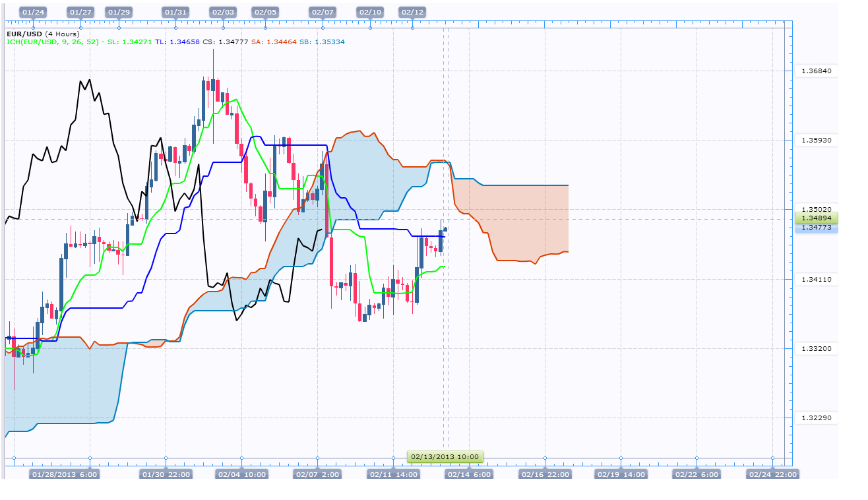Click the 1.32290 price axis label
Image resolution: width=868 pixels, height=500 pixels.
(x=816, y=418)
